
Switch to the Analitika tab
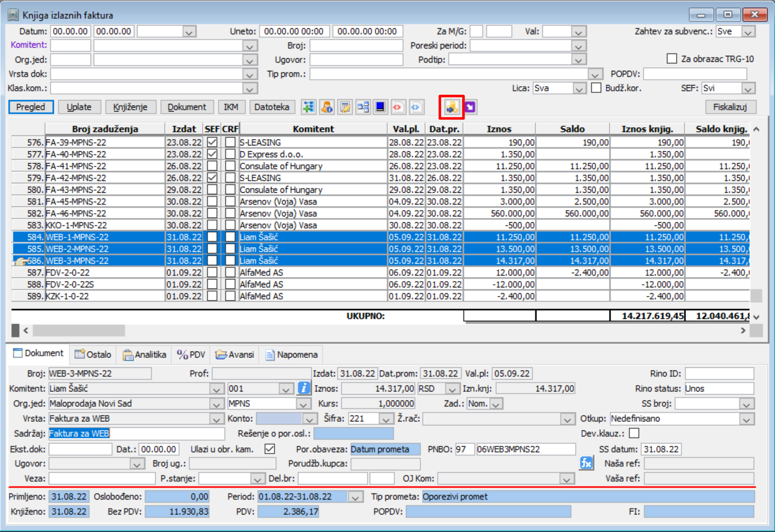pos(145,354)
